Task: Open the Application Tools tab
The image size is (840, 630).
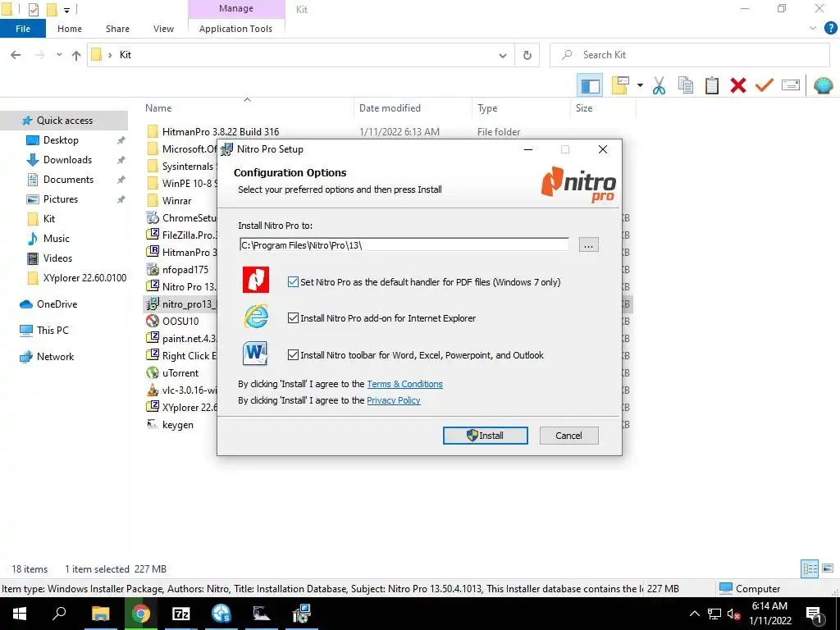Action: (x=235, y=29)
